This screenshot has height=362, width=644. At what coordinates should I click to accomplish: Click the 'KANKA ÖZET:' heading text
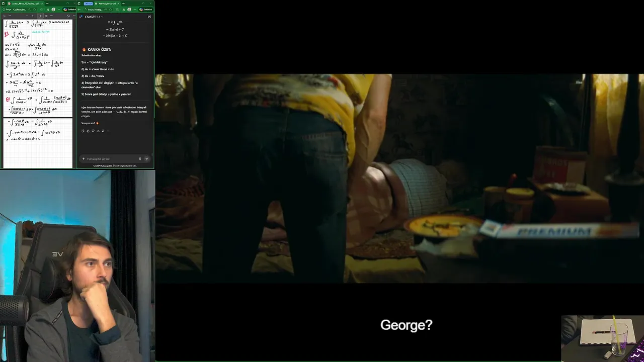(x=99, y=50)
